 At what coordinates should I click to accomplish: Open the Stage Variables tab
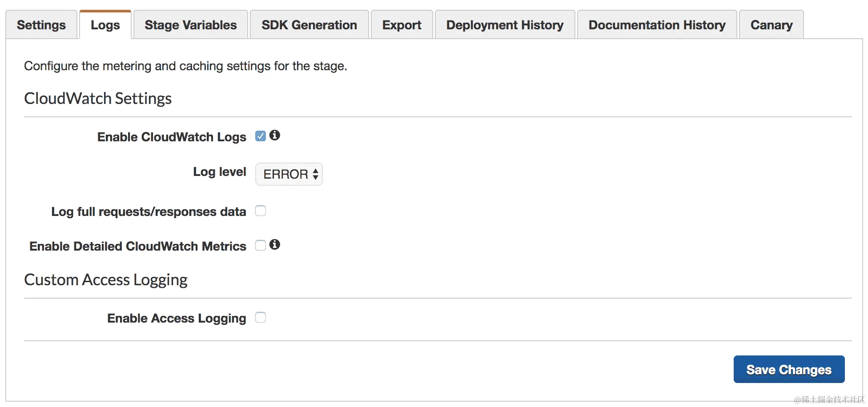coord(191,25)
